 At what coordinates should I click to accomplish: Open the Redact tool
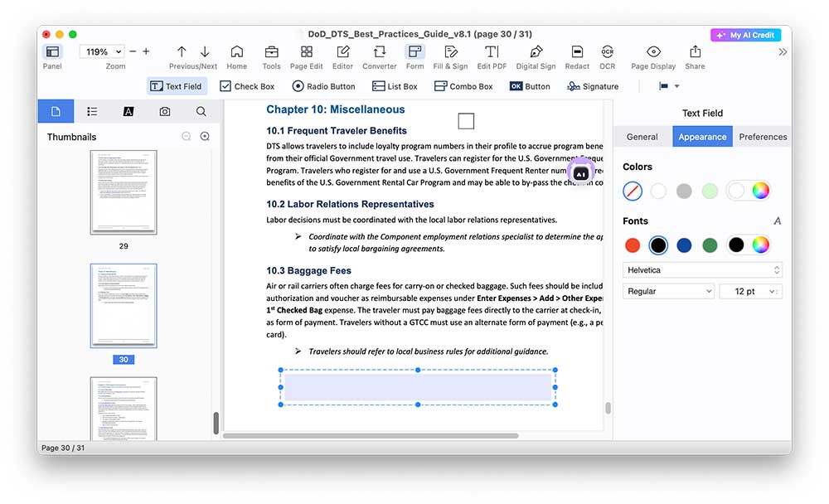click(x=577, y=52)
